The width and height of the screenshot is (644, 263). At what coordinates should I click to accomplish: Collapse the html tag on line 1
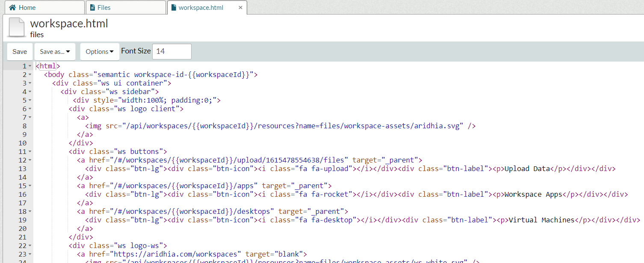[x=30, y=66]
